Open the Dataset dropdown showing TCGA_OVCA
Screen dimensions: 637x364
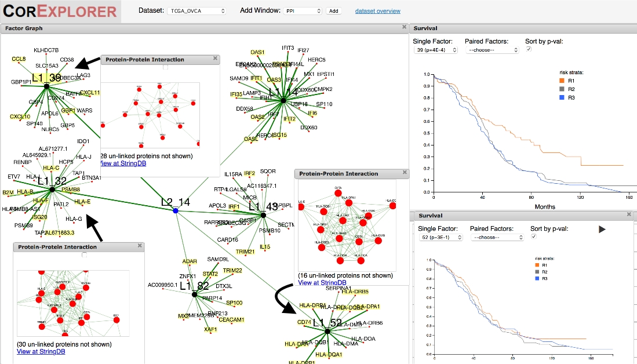(196, 11)
